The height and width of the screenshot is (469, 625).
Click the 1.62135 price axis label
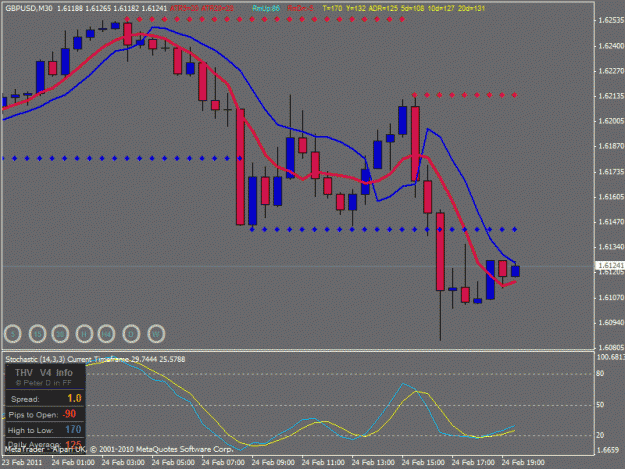[x=611, y=96]
